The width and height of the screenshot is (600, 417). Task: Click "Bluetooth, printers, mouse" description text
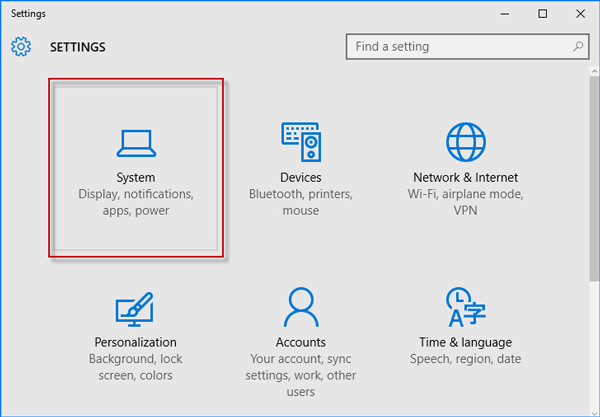pyautogui.click(x=300, y=202)
